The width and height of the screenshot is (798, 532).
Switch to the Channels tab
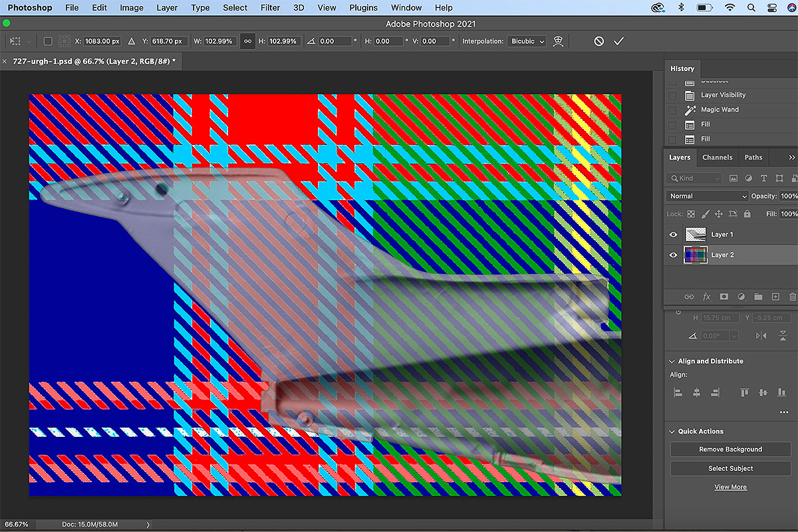coord(717,158)
